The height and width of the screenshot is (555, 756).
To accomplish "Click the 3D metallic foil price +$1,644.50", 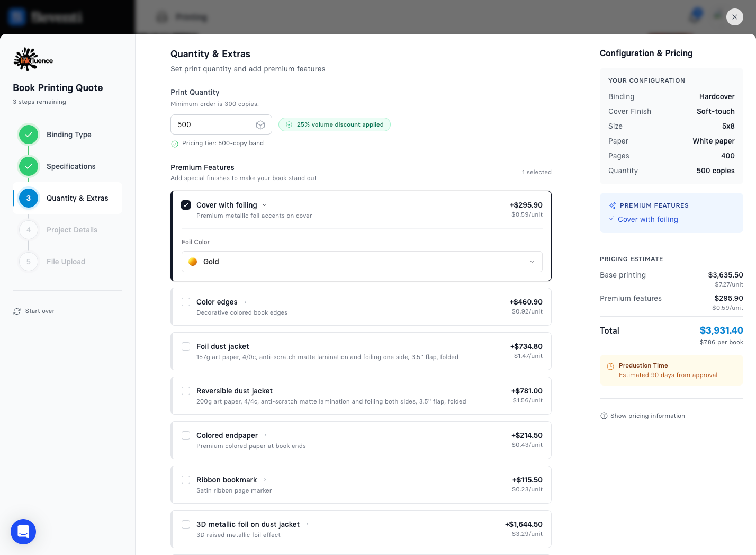I will (524, 524).
